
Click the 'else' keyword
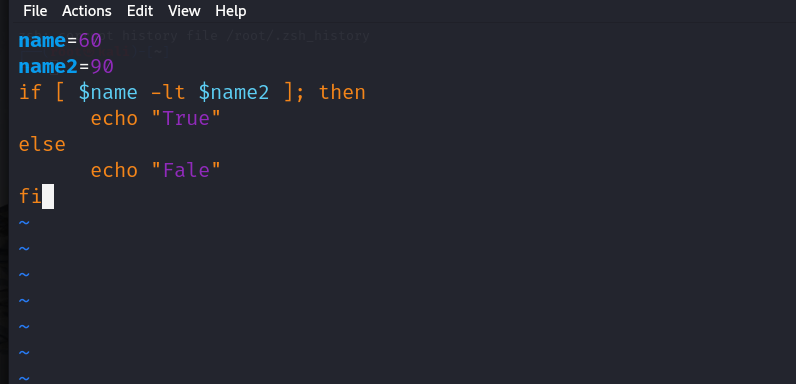[42, 144]
